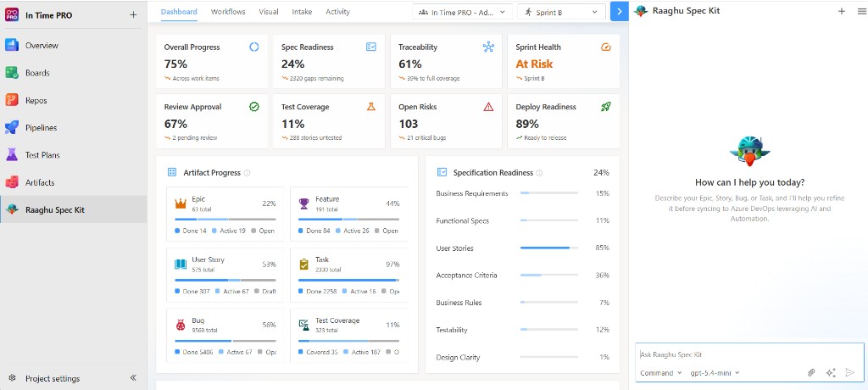Click the Raaghu parrot mascot image
The image size is (868, 390).
tap(749, 151)
